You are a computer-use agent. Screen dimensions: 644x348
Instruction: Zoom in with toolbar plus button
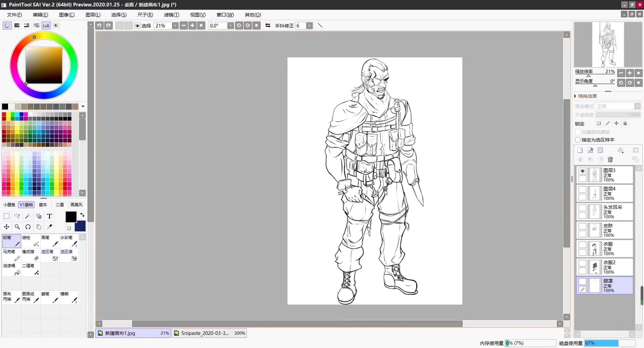192,25
